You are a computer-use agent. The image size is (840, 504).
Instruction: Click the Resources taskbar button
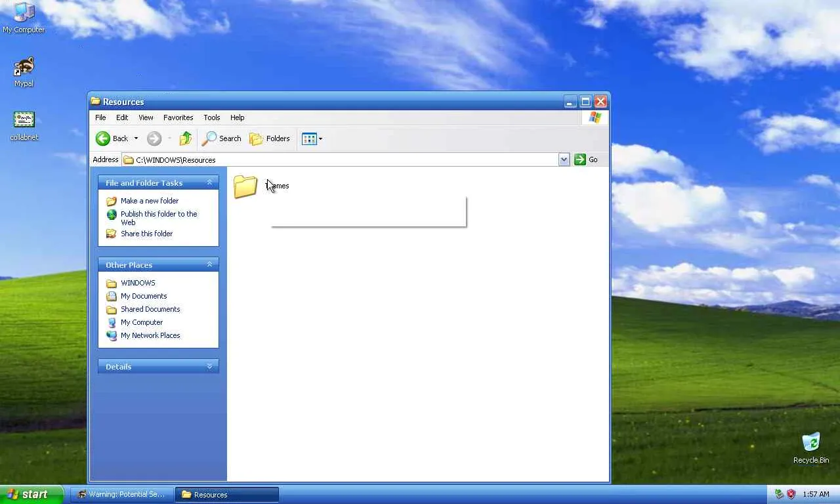[227, 494]
